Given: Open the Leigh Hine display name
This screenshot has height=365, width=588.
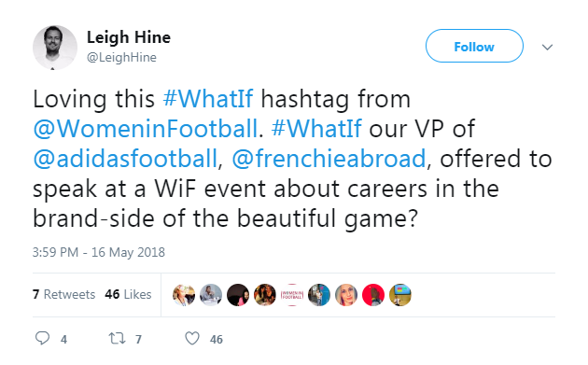Looking at the screenshot, I should coord(129,37).
